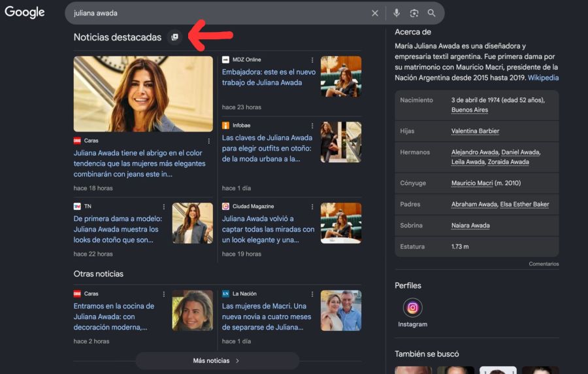This screenshot has width=588, height=374.
Task: Click the Naiara Awada link
Action: pyautogui.click(x=470, y=226)
